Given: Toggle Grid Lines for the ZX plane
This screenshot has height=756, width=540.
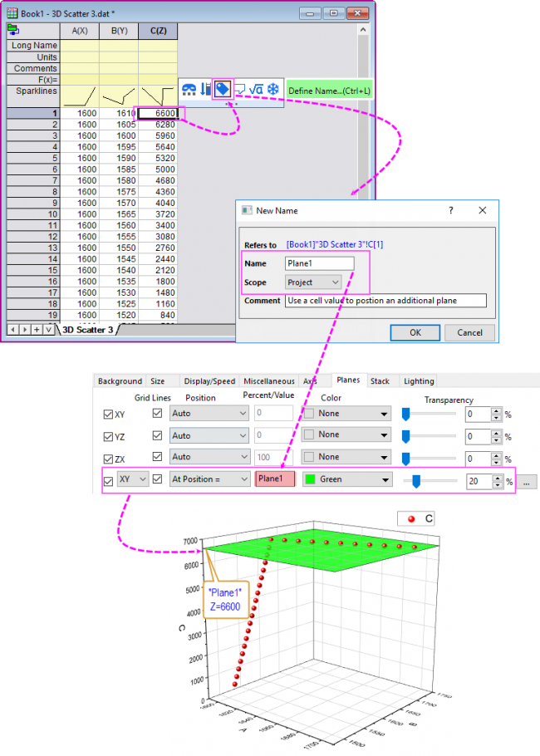Looking at the screenshot, I should click(157, 457).
